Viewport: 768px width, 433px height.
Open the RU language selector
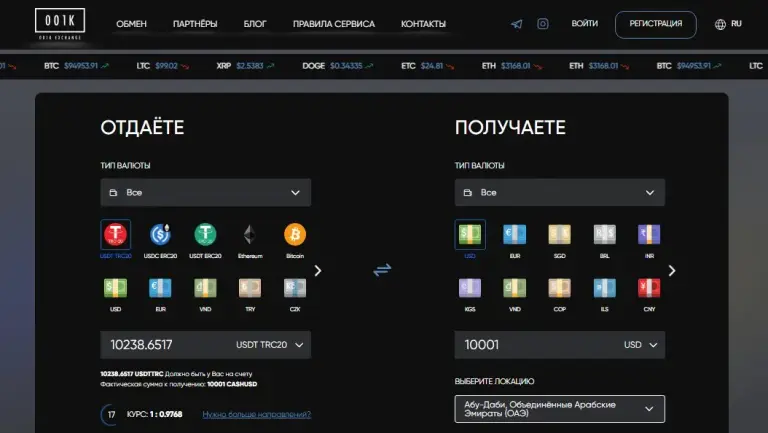(x=728, y=24)
